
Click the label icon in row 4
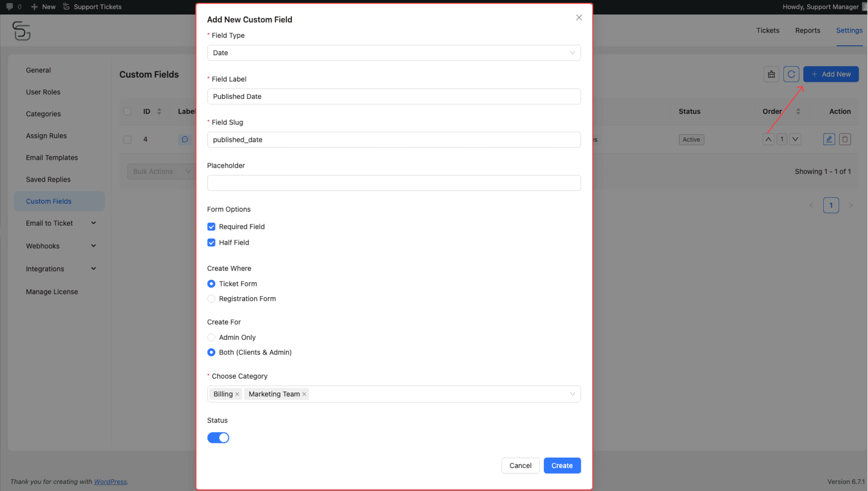(184, 140)
